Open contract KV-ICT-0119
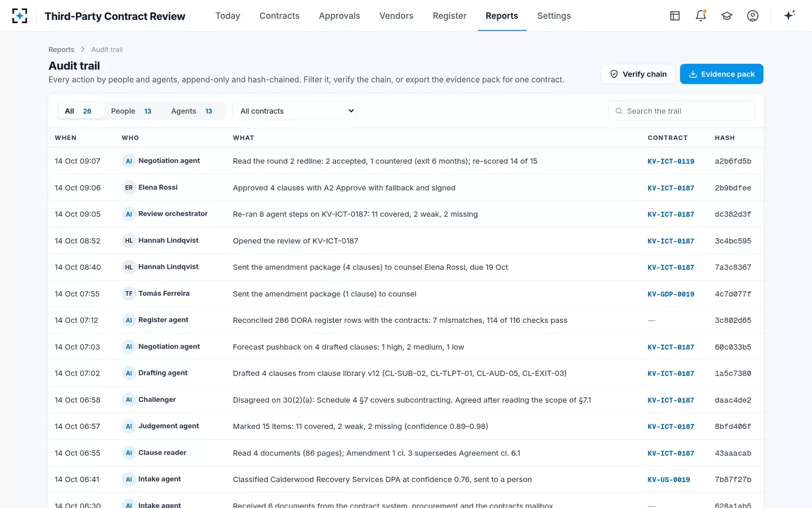 (671, 161)
